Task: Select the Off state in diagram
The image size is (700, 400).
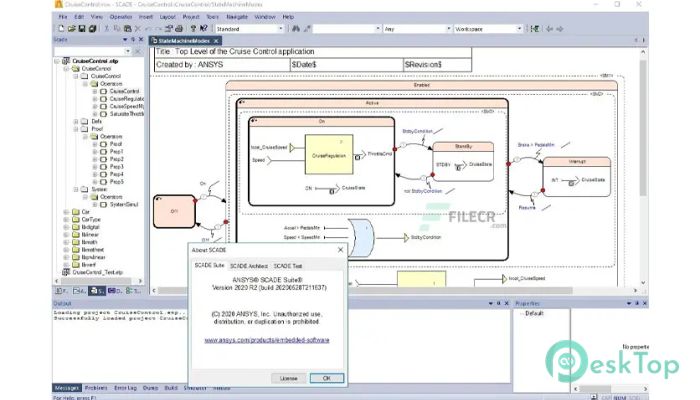Action: point(174,211)
